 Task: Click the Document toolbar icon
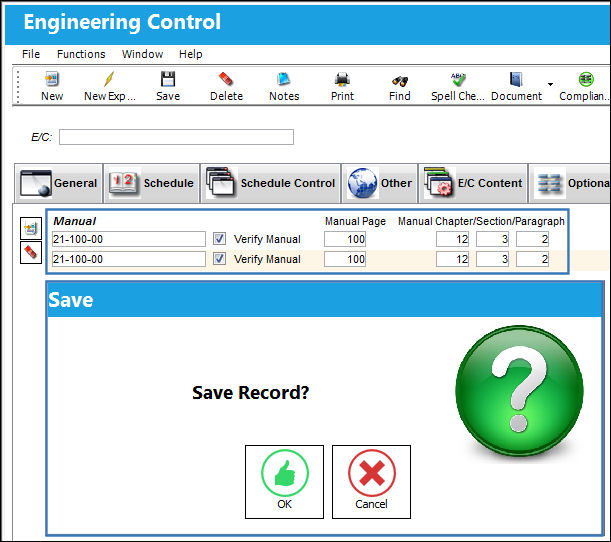tap(516, 79)
